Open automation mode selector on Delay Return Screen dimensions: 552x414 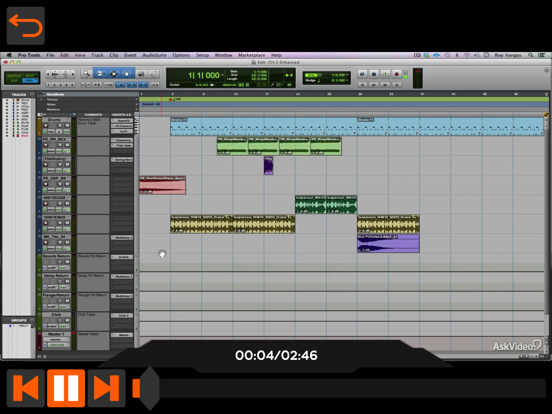pos(64,287)
